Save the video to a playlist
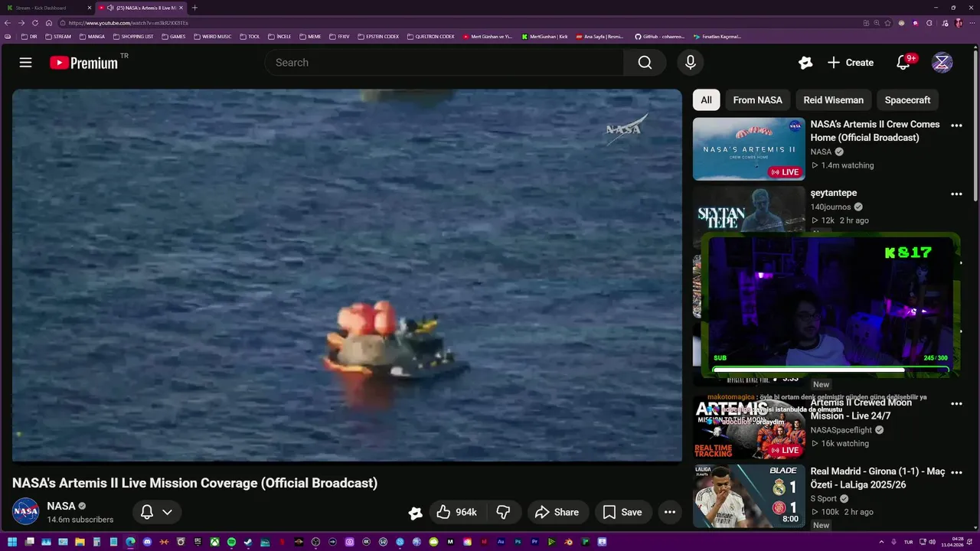 [622, 512]
